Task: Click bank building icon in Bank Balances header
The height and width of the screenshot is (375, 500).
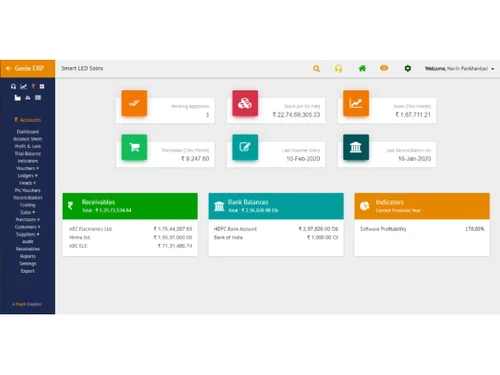Action: (219, 206)
